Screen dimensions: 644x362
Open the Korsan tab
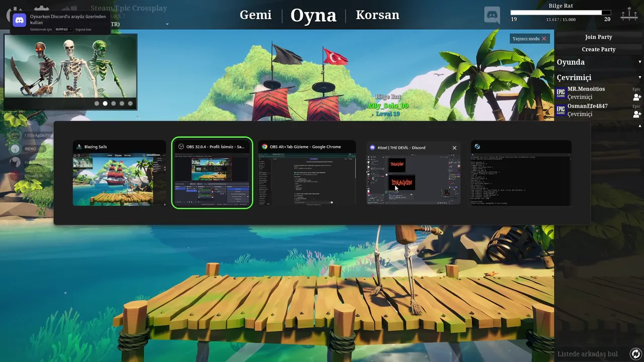(x=377, y=15)
